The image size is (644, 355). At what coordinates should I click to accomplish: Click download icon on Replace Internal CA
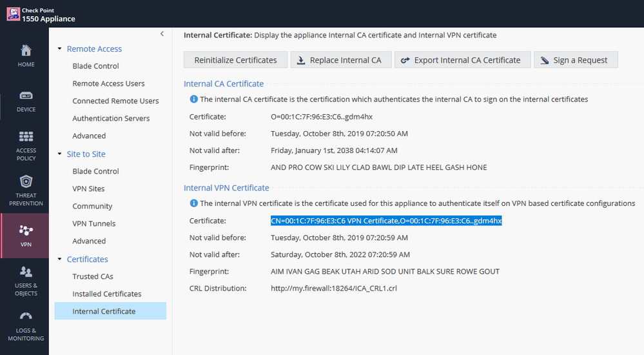[x=301, y=61]
